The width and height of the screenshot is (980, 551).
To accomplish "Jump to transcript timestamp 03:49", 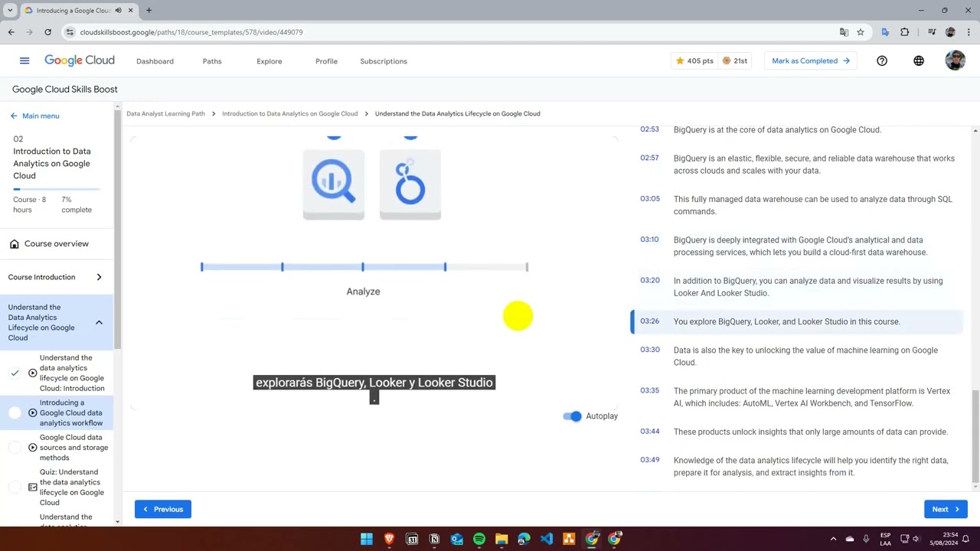I will [x=649, y=460].
